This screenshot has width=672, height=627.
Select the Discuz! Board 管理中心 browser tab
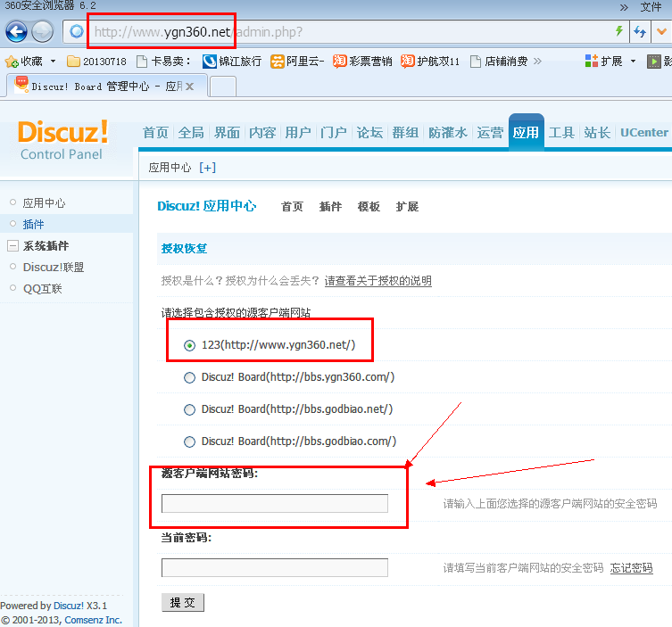click(x=107, y=87)
